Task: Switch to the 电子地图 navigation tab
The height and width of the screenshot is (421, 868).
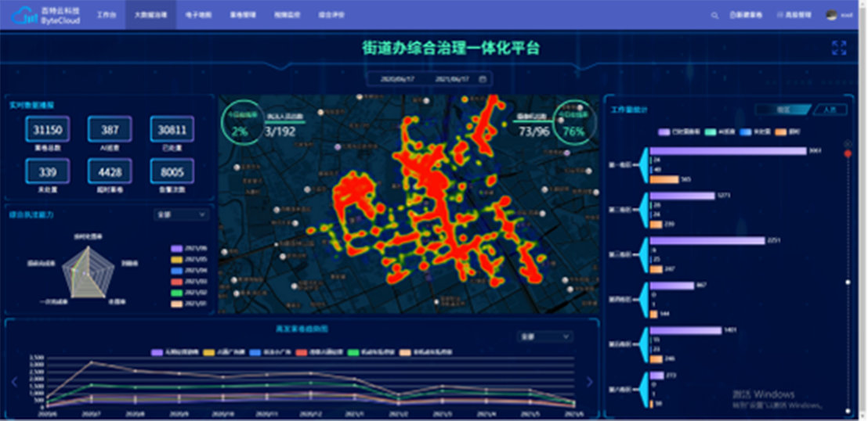Action: click(x=197, y=15)
